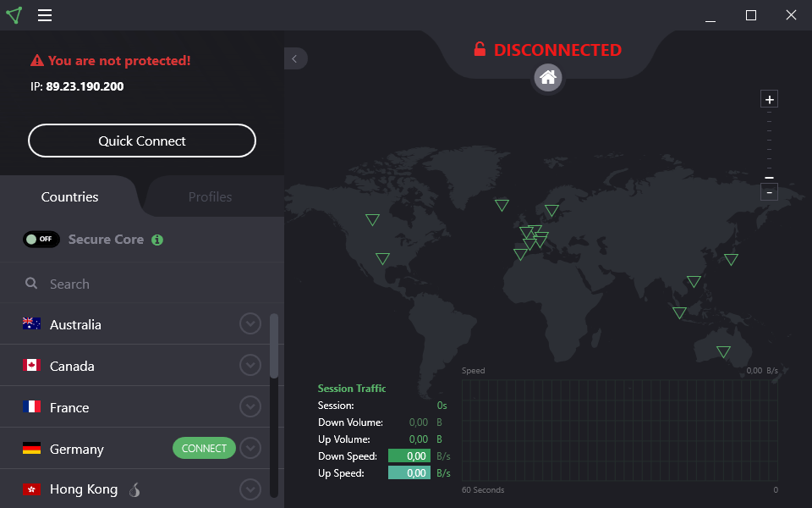
Task: Switch to the Countries tab
Action: [x=70, y=197]
